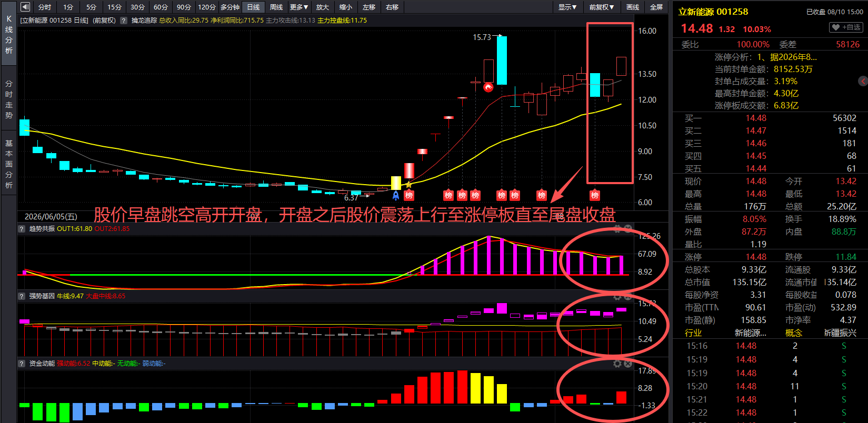The width and height of the screenshot is (868, 423).
Task: Switch to 周线 weekly chart
Action: point(276,7)
